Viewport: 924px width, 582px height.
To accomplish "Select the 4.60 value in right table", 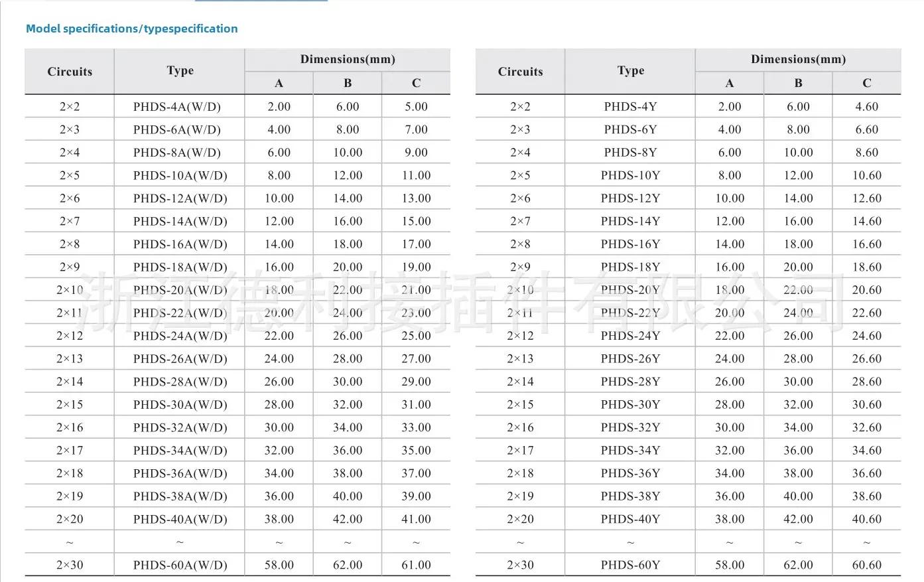I will pos(866,106).
